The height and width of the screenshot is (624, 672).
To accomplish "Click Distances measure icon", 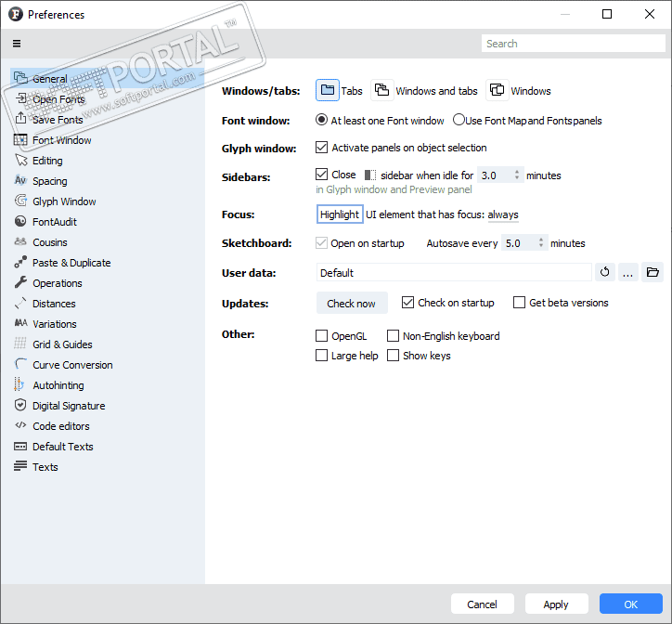I will [x=20, y=304].
